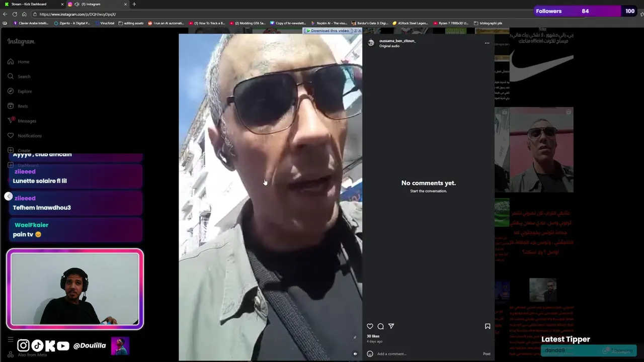Click the address bar URL
The width and height of the screenshot is (644, 362).
pyautogui.click(x=77, y=14)
